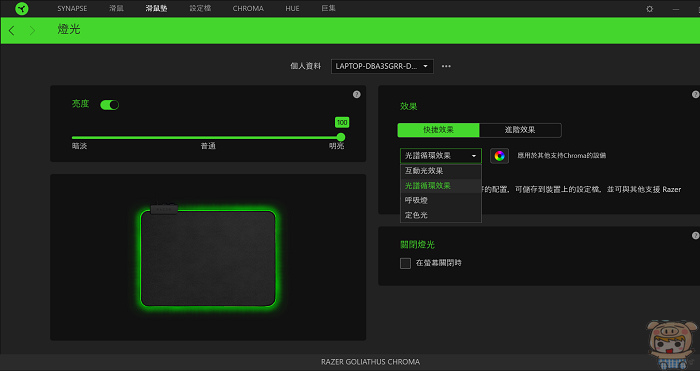Click the 暗淡 dim label
The image size is (700, 371).
(x=79, y=146)
